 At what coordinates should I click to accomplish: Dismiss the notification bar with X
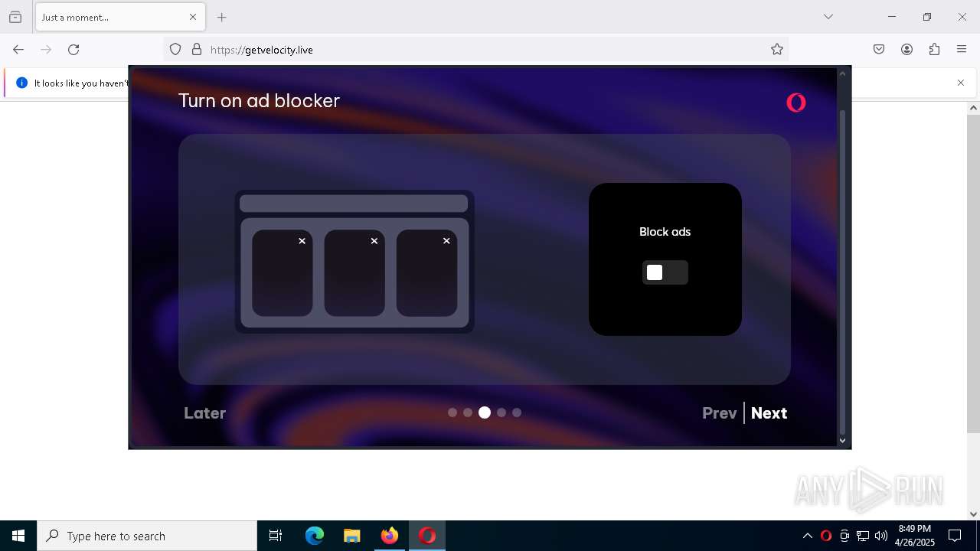[961, 83]
